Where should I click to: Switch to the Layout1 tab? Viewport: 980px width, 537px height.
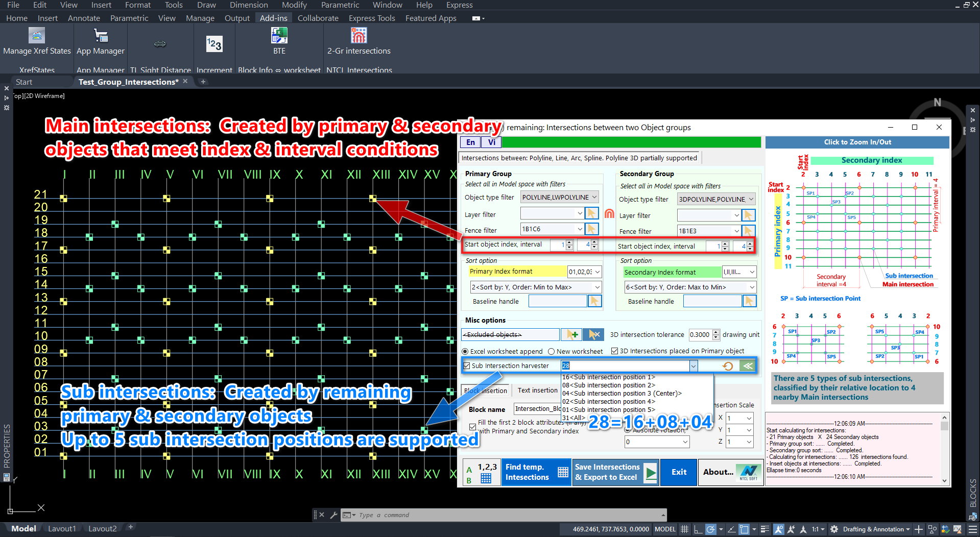pos(62,529)
